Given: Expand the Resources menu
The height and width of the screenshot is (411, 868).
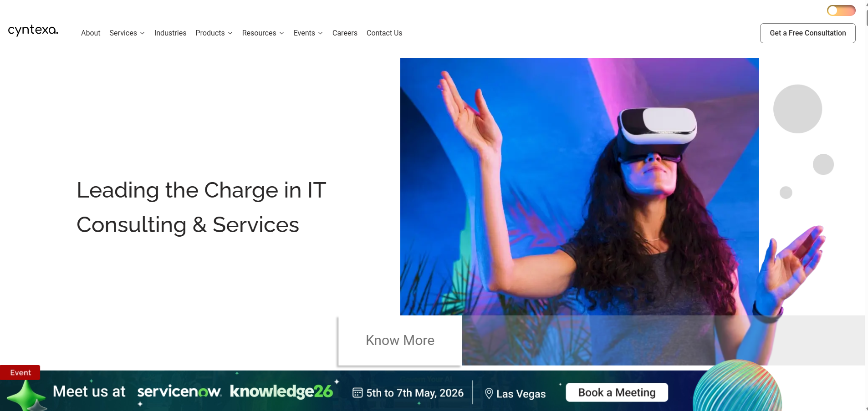Looking at the screenshot, I should click(263, 33).
